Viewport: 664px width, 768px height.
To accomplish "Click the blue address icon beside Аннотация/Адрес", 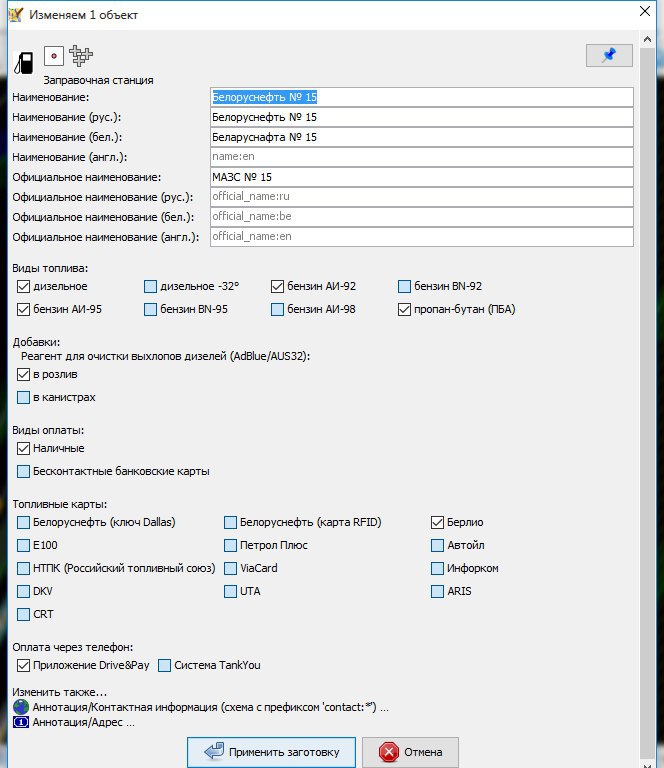I will pyautogui.click(x=21, y=722).
